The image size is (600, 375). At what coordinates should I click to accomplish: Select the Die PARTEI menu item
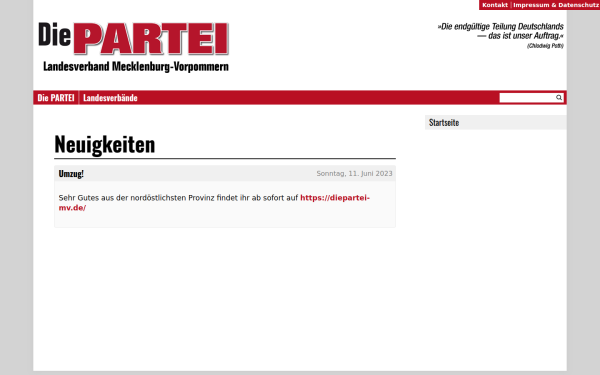click(56, 98)
